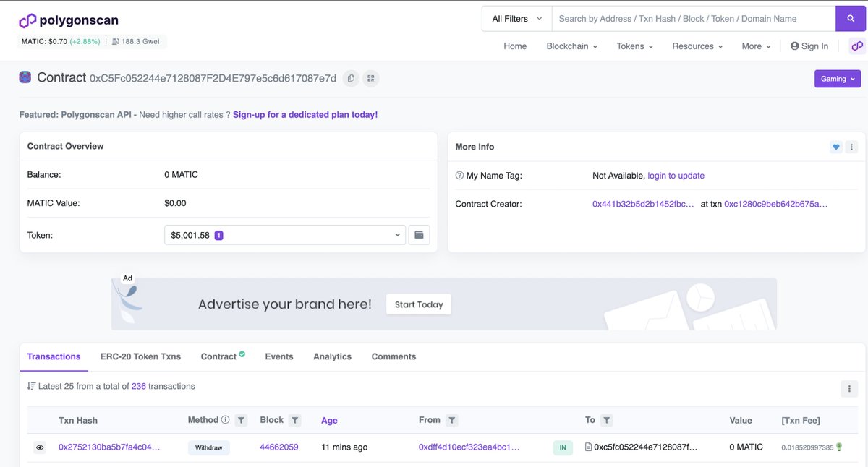This screenshot has width=868, height=467.
Task: Click the 0 MATIC value cell
Action: [746, 447]
